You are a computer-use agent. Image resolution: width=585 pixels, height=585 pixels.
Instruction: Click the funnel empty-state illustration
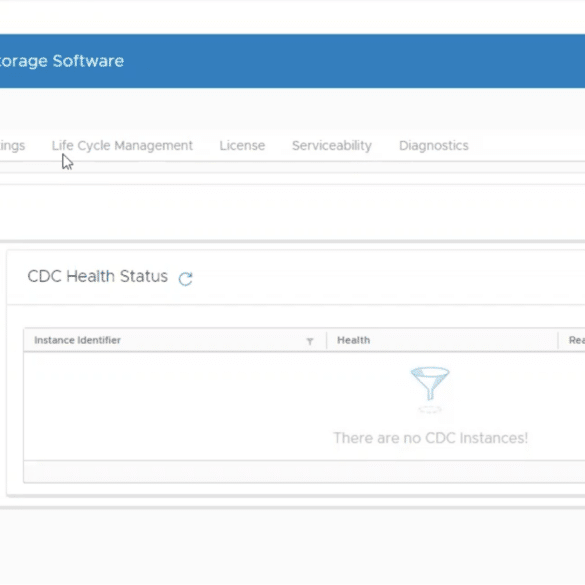coord(430,390)
